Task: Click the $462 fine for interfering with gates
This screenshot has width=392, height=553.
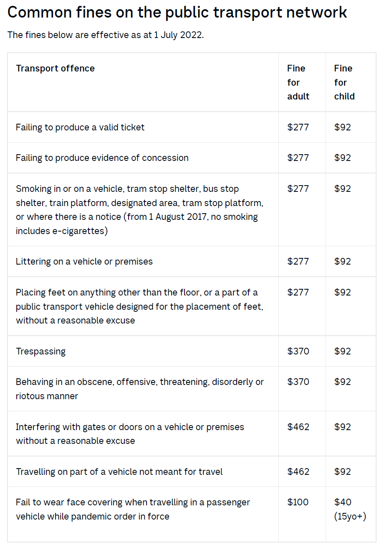Action: tap(298, 427)
